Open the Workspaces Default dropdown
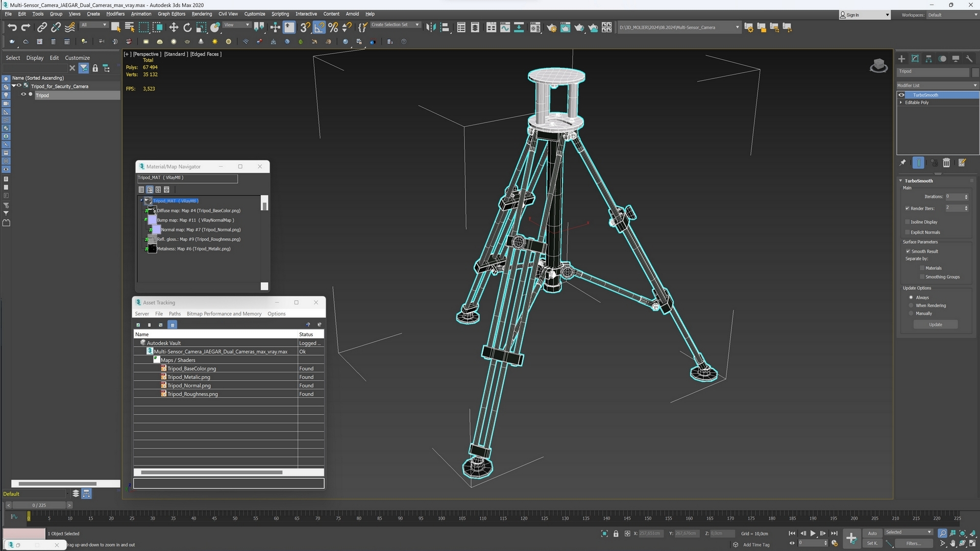 coord(952,15)
